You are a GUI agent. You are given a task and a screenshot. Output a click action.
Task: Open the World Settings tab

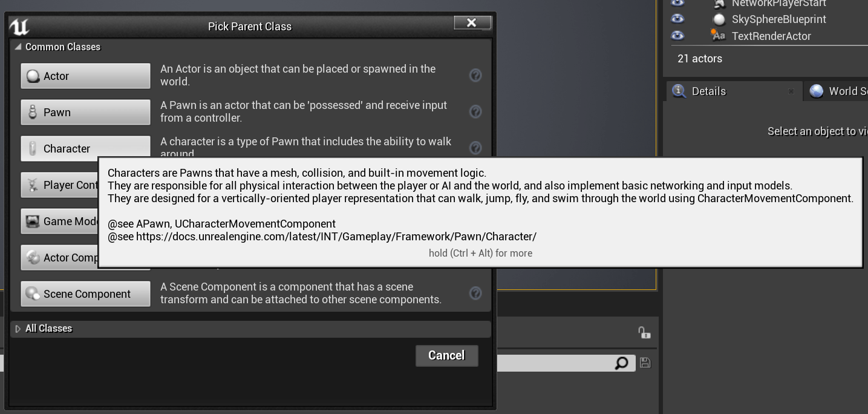pyautogui.click(x=838, y=91)
